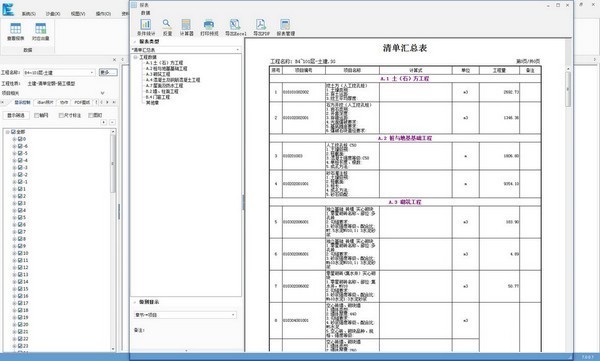Uncheck floor 10 in the floor tree

(x=21, y=253)
